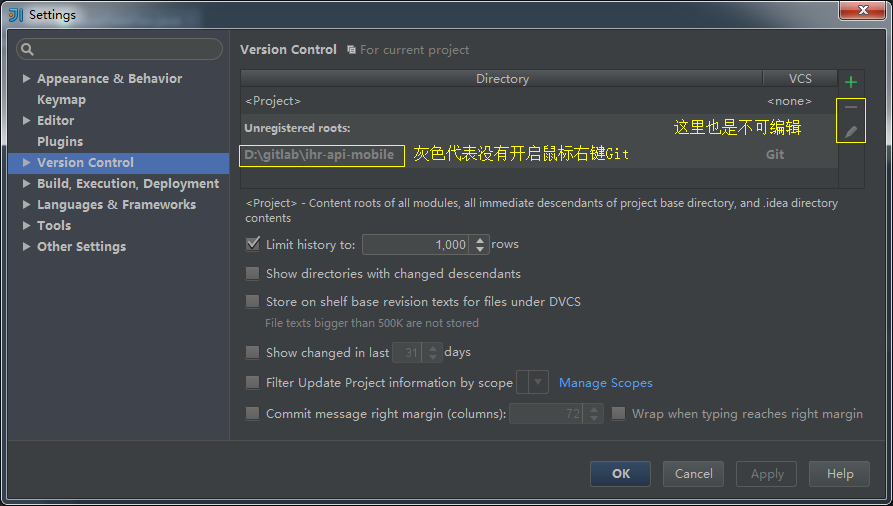Click the minus remove-root icon
Viewport: 893px width, 506px height.
point(851,107)
